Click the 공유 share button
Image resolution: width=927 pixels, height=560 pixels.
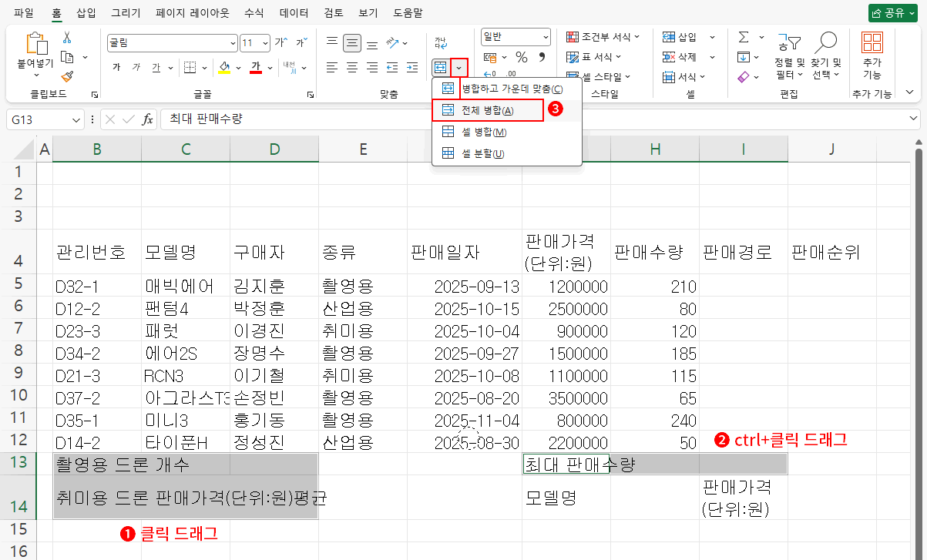pos(892,13)
